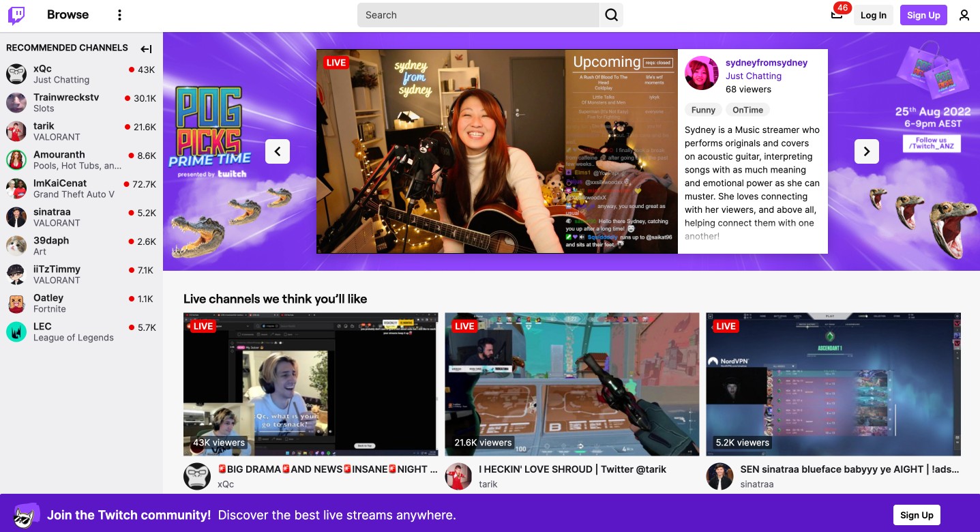Open Trainwreckstv channel name in sidebar
Image resolution: width=980 pixels, height=532 pixels.
[x=66, y=98]
